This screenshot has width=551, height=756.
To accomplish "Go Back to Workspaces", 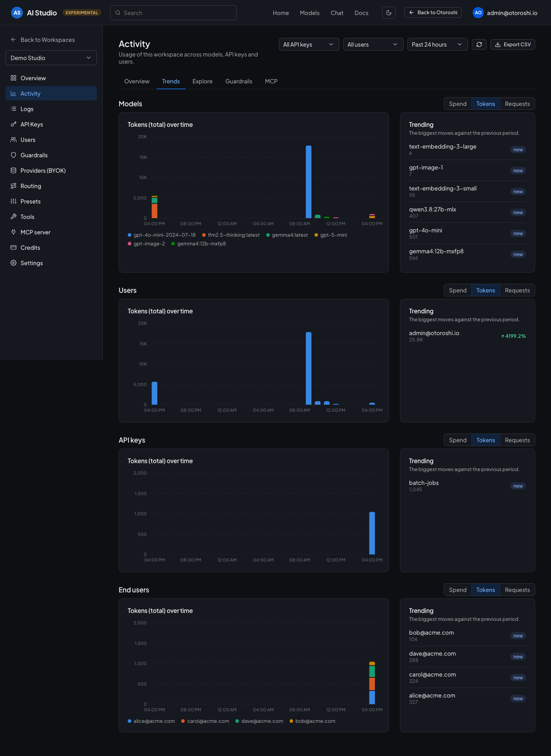I will (43, 40).
